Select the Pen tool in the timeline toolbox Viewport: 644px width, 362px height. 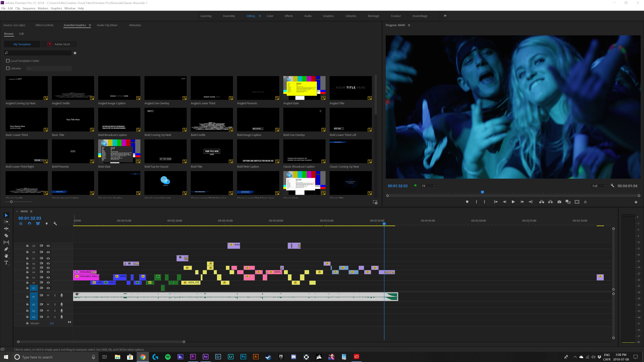click(6, 249)
